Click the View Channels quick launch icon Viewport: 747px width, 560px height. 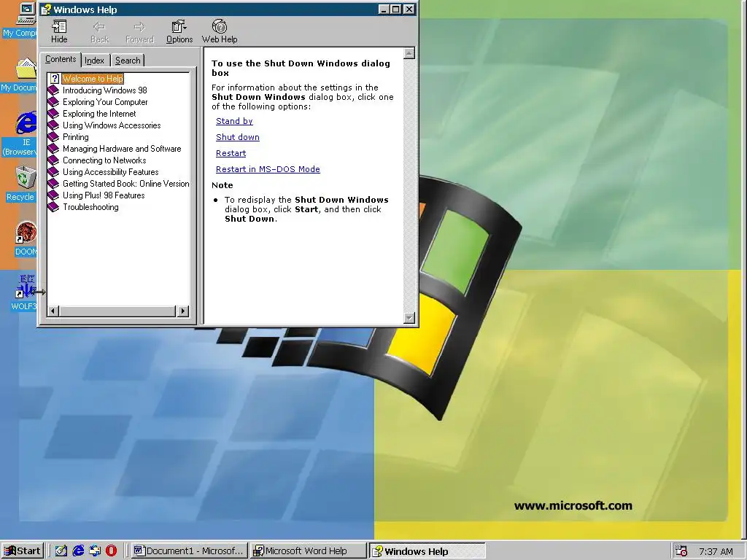click(x=95, y=551)
